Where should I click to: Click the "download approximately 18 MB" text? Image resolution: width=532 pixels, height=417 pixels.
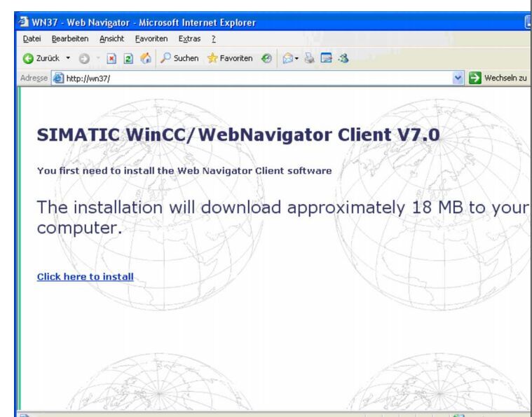[x=331, y=207]
